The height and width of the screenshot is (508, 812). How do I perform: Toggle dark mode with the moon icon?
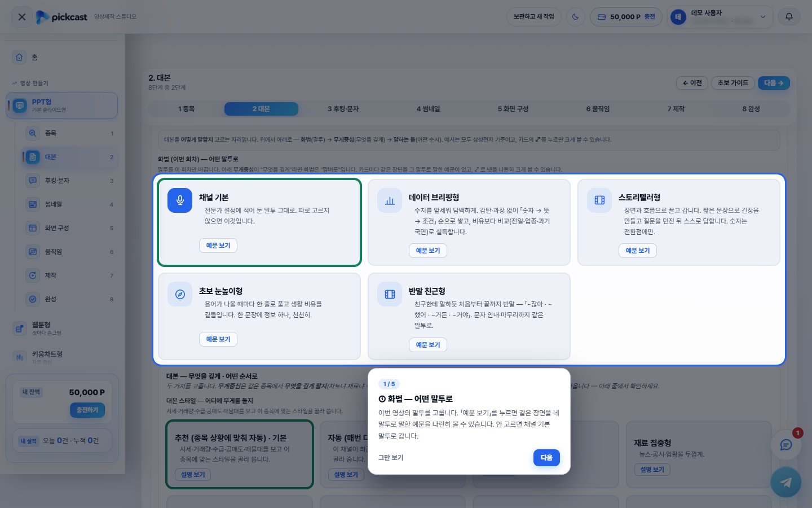click(x=576, y=17)
